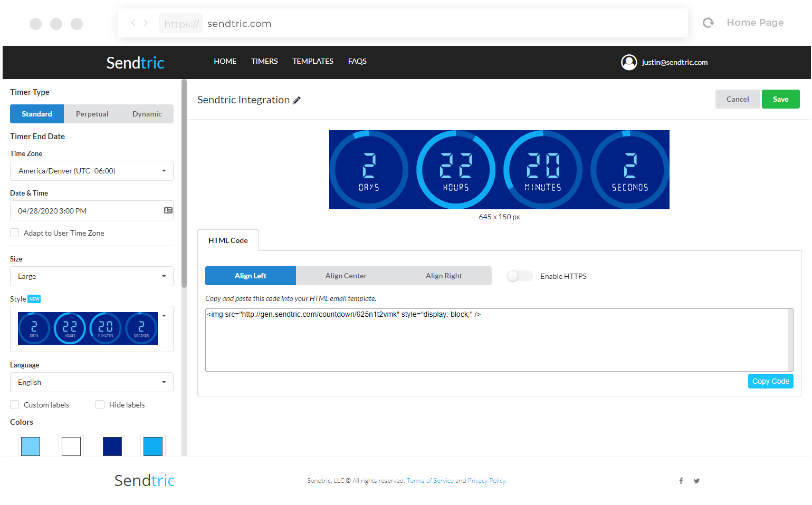This screenshot has height=505, width=812.
Task: Click the justin@sendtric.com account email
Action: point(675,62)
